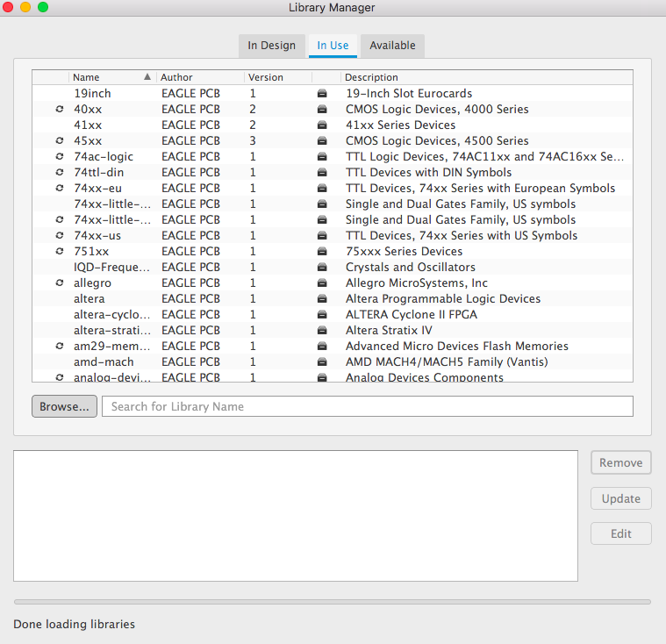Click update icon for am29-mem library

[60, 346]
